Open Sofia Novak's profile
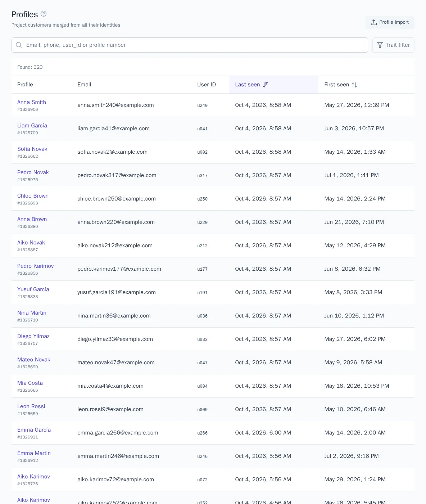The width and height of the screenshot is (426, 504). click(32, 149)
